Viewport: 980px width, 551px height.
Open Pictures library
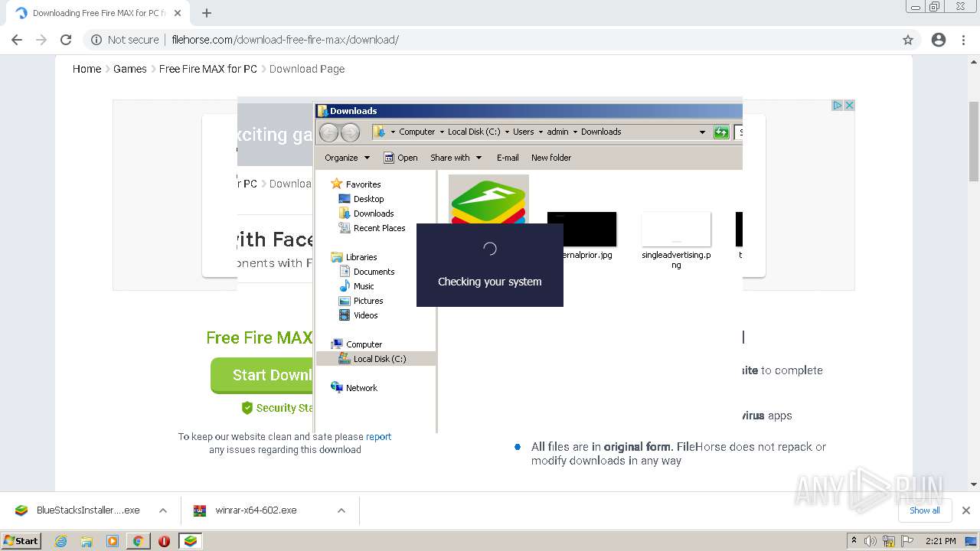click(368, 301)
